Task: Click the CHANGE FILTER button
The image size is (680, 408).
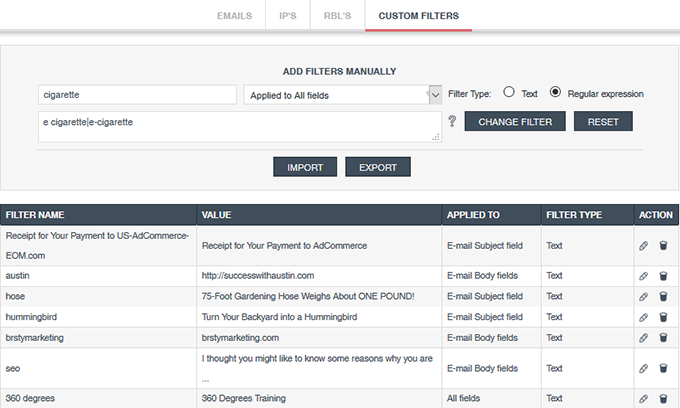Action: [515, 121]
